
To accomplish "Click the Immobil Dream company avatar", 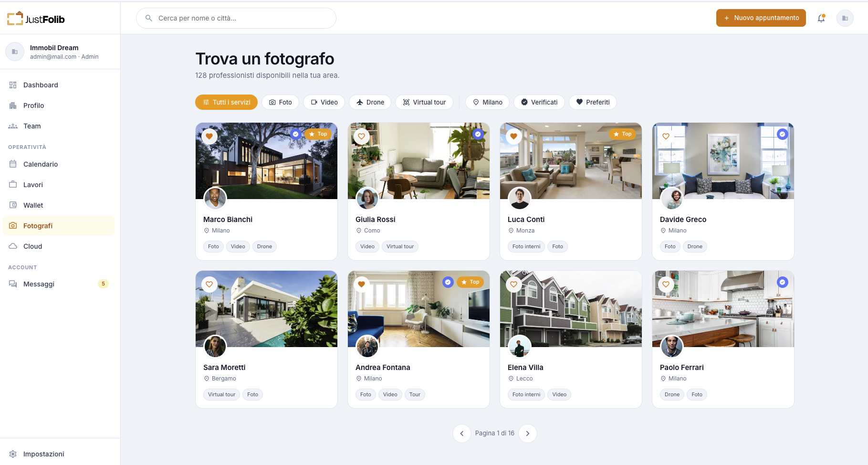I will point(15,52).
